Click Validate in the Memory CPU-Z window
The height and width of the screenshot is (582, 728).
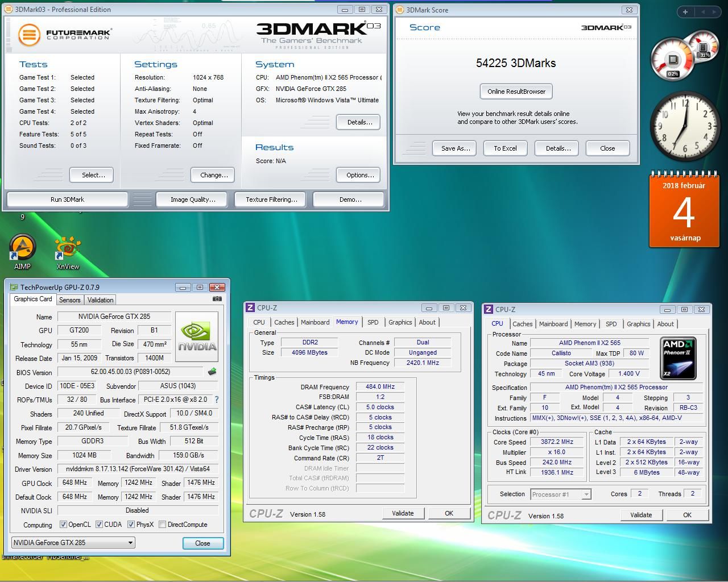point(403,513)
